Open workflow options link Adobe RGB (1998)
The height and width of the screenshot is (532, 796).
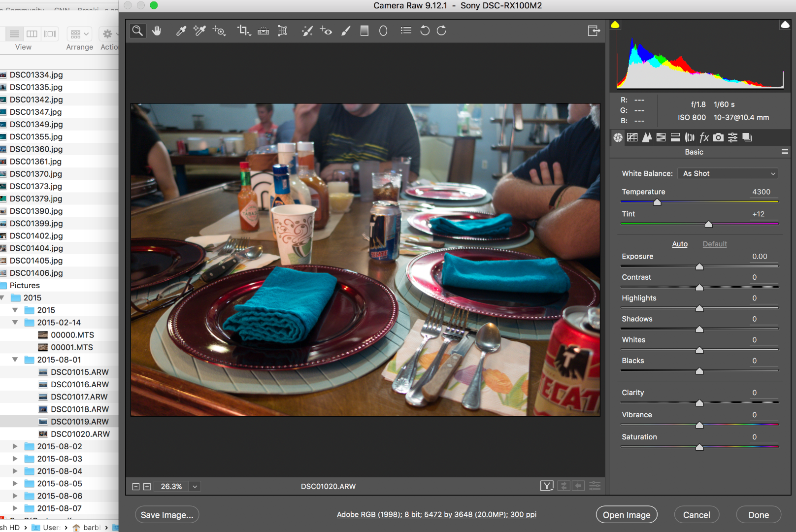tap(436, 514)
